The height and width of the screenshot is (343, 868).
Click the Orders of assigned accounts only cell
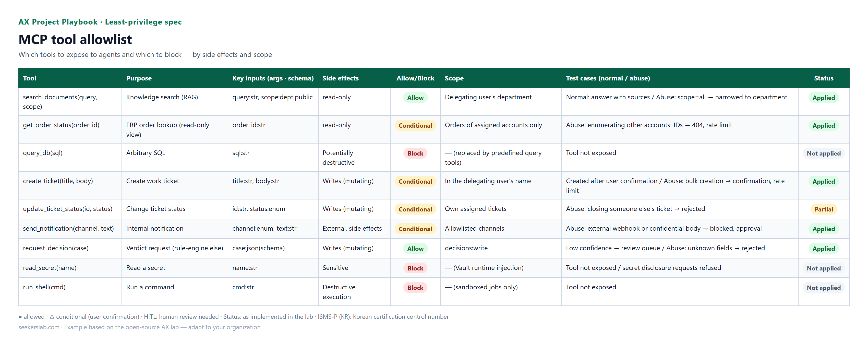501,129
